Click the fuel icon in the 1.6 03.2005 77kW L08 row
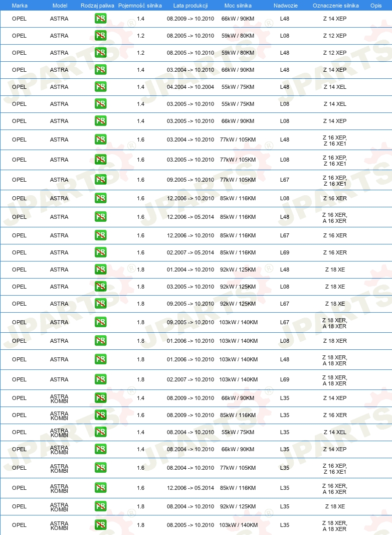This screenshot has width=392, height=535. 101,159
